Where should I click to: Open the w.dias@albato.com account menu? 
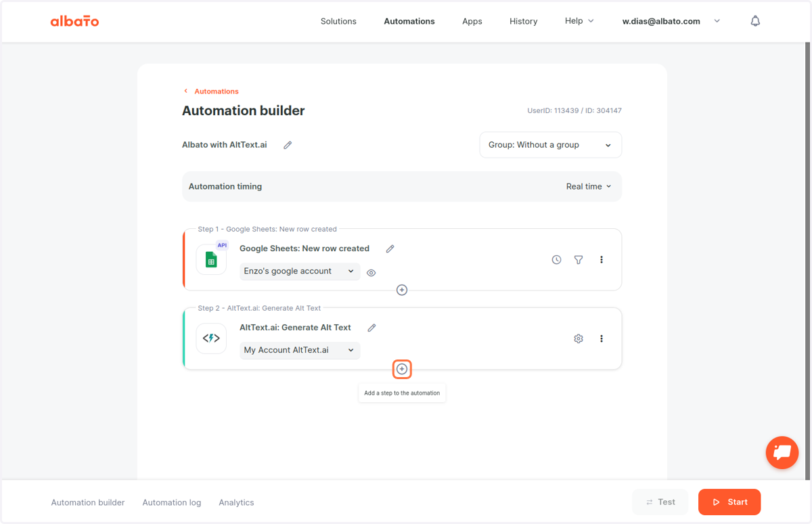click(671, 21)
